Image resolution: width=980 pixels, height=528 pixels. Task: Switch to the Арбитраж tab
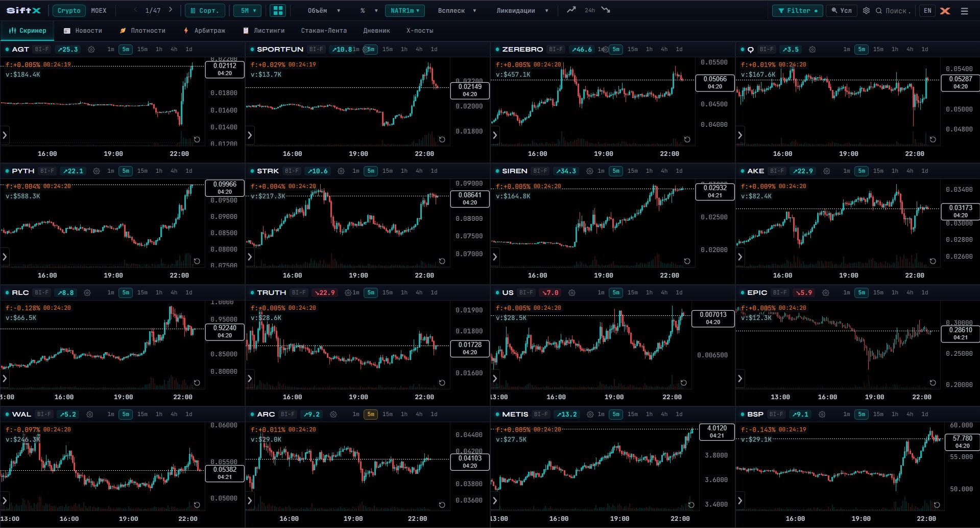point(204,31)
